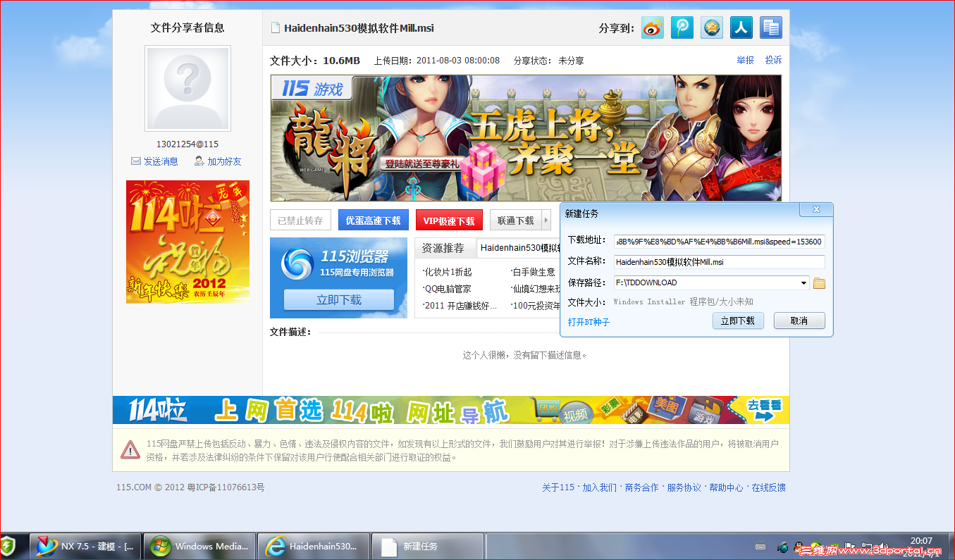Click the keyboard icon in system tray

760,547
